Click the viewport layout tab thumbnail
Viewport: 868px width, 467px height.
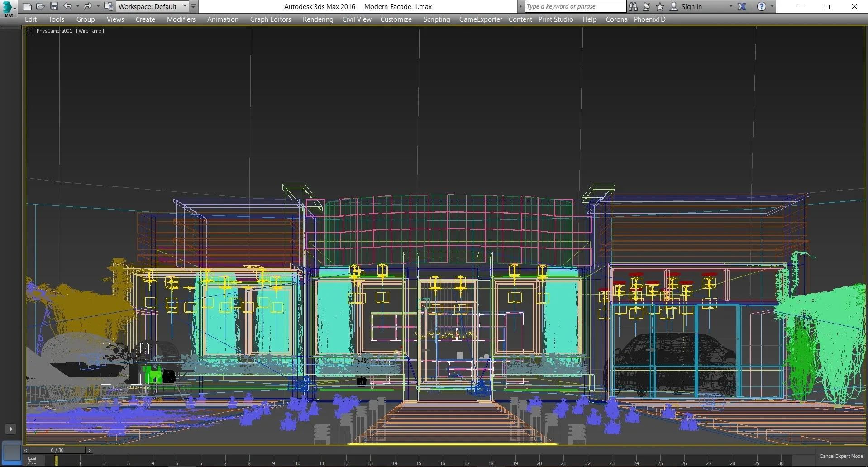(x=12, y=452)
